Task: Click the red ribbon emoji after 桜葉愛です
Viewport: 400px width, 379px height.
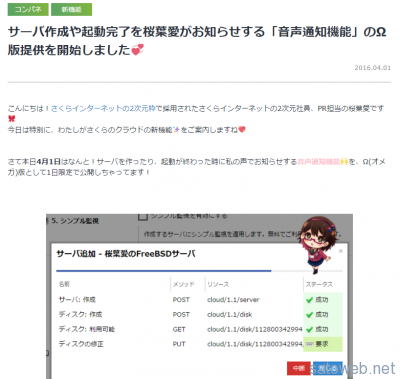Action: [x=12, y=119]
